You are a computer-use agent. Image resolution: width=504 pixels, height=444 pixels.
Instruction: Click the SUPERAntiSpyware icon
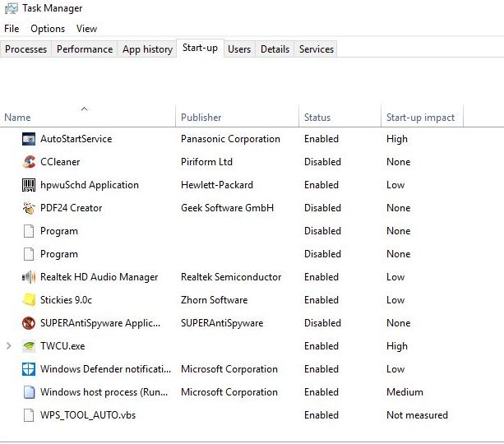(x=29, y=323)
